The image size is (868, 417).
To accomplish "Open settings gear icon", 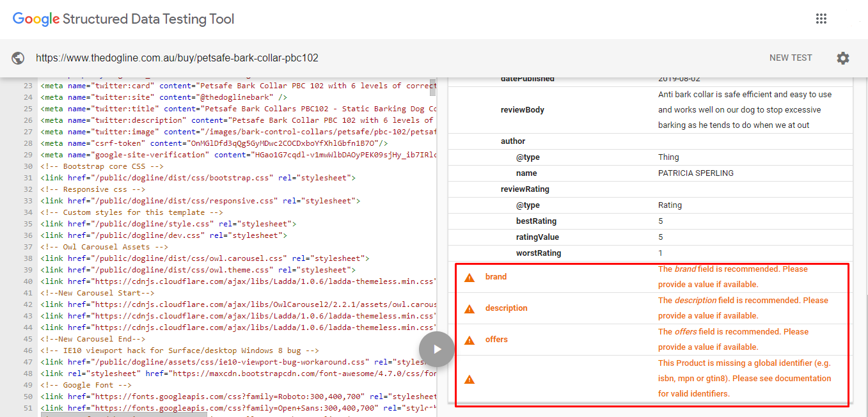I will click(x=843, y=58).
